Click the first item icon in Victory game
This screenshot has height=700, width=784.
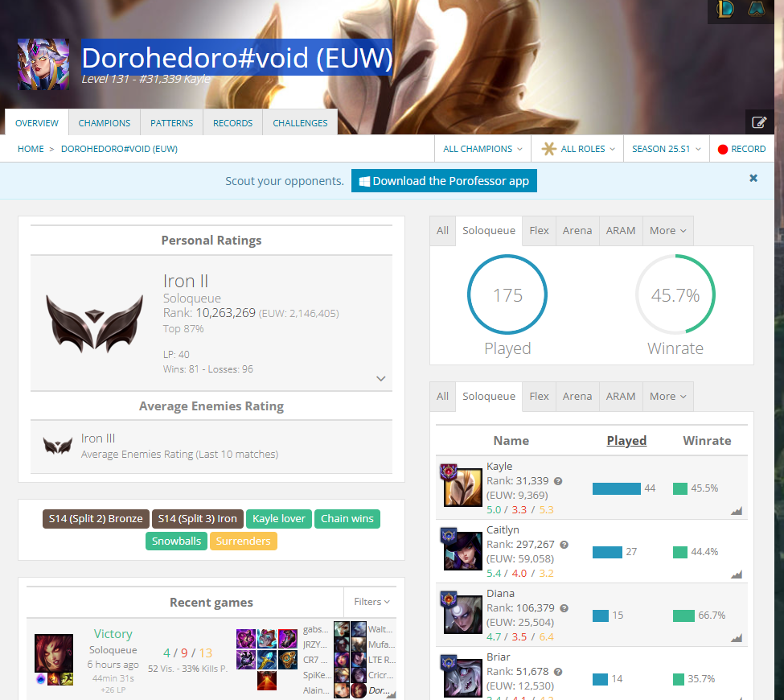point(246,639)
